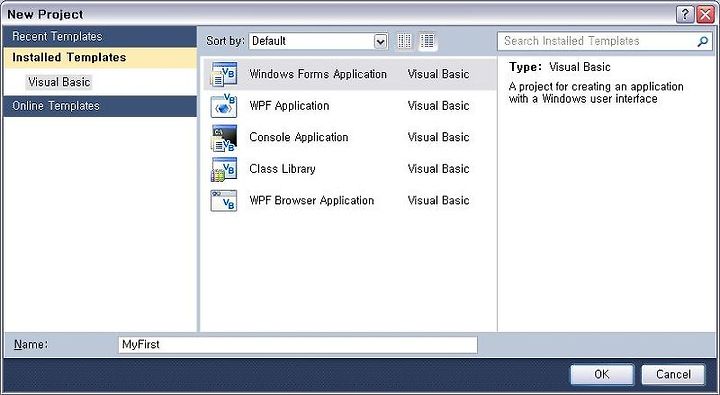Viewport: 720px width, 395px height.
Task: Focus the Search Installed Templates box
Action: 605,41
